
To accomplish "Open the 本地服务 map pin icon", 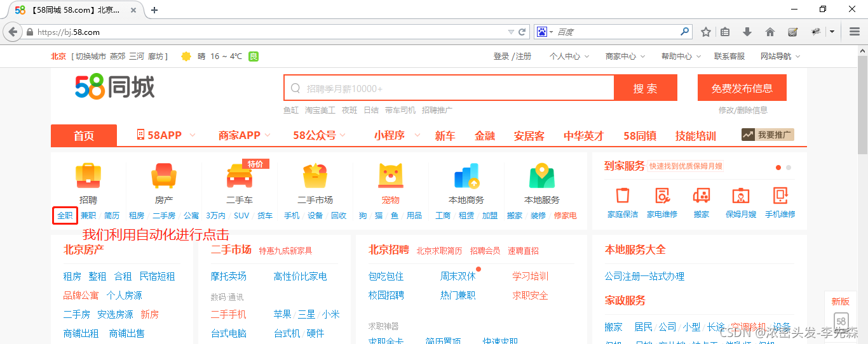I will point(542,176).
